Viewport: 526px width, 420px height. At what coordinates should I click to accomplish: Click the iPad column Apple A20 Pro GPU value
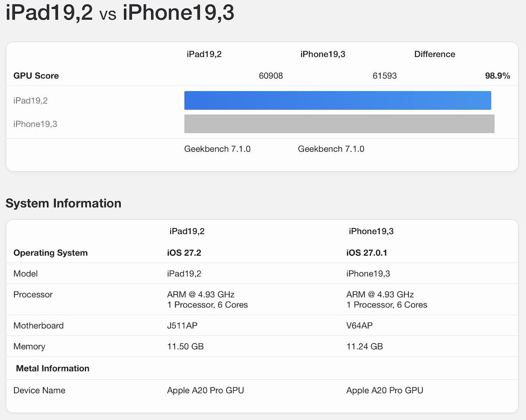(206, 391)
